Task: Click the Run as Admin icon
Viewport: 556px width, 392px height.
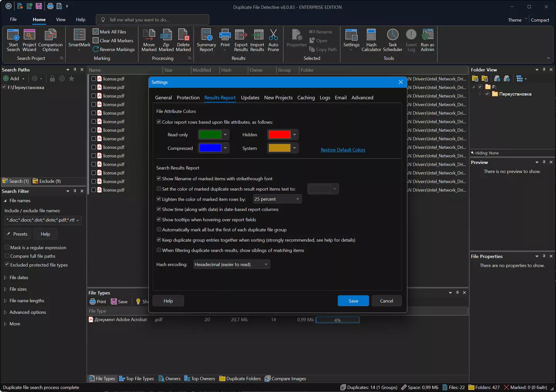Action: point(427,40)
